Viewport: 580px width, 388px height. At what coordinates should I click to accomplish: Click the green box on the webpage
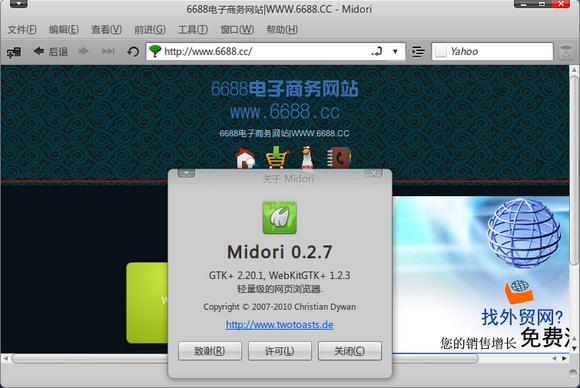point(147,303)
